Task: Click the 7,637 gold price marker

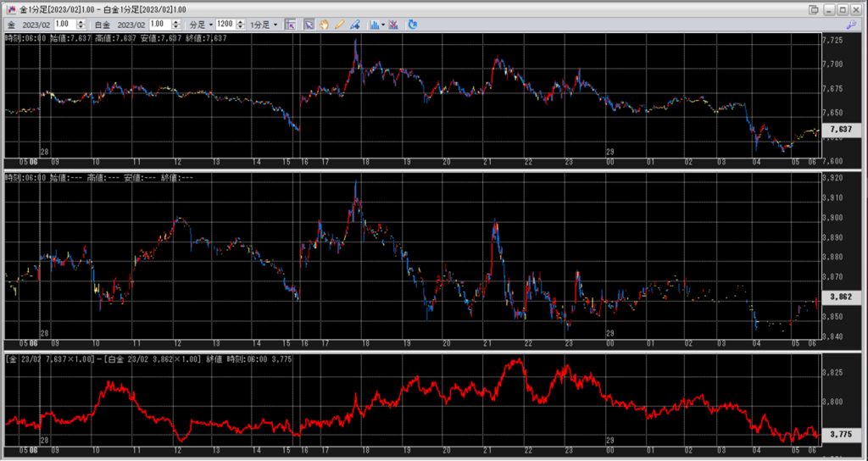Action: coord(840,130)
